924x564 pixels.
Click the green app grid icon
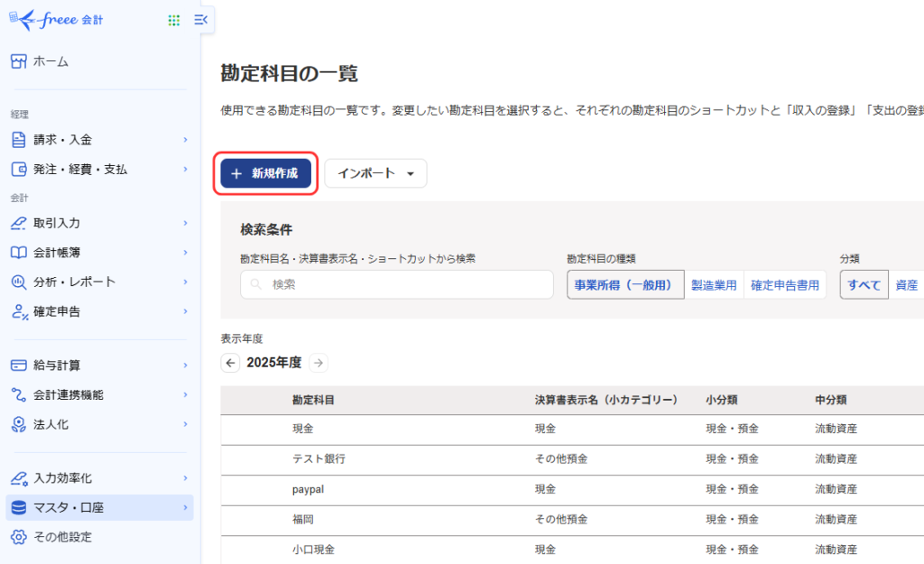pyautogui.click(x=174, y=20)
